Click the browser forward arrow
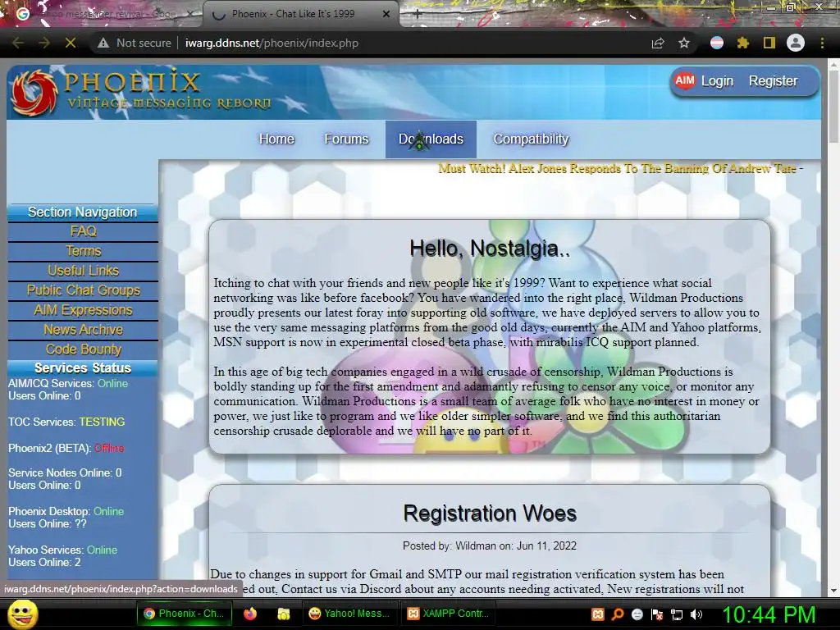Screen dimensions: 840x630 [44, 43]
